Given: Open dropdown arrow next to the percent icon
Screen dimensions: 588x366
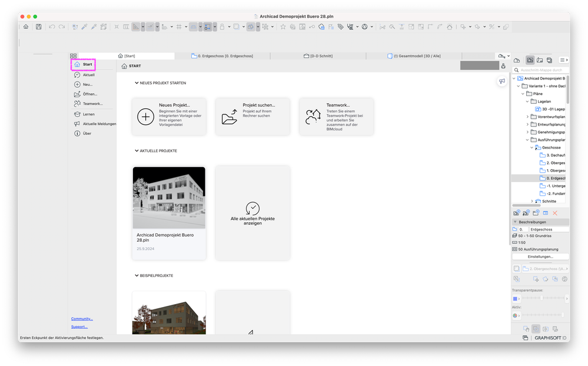Looking at the screenshot, I should pos(499,27).
